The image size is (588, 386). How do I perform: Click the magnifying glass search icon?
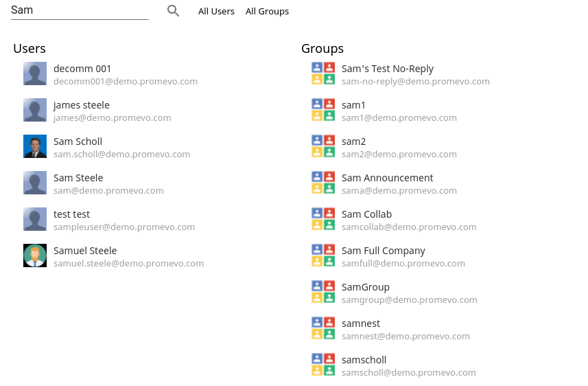pos(173,11)
